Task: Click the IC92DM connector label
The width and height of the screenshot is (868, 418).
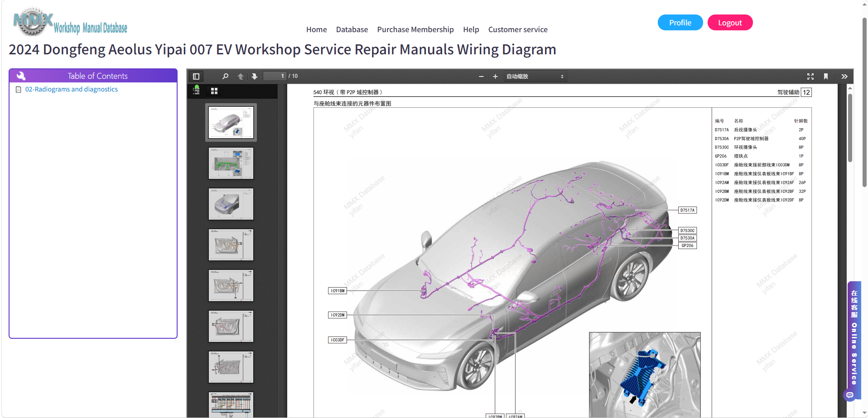Action: [338, 315]
